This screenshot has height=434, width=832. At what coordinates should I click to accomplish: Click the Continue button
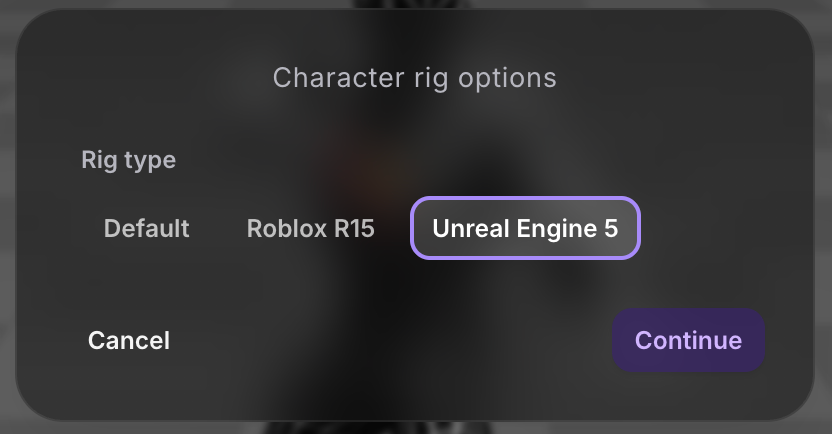[688, 340]
